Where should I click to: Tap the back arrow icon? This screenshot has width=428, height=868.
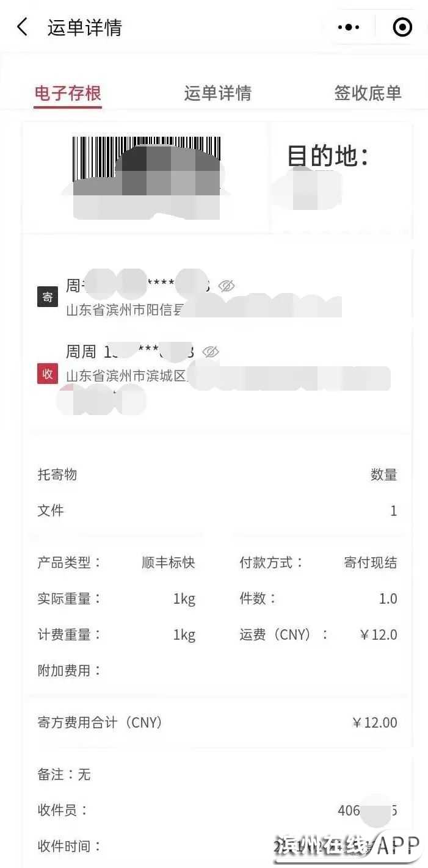23,27
